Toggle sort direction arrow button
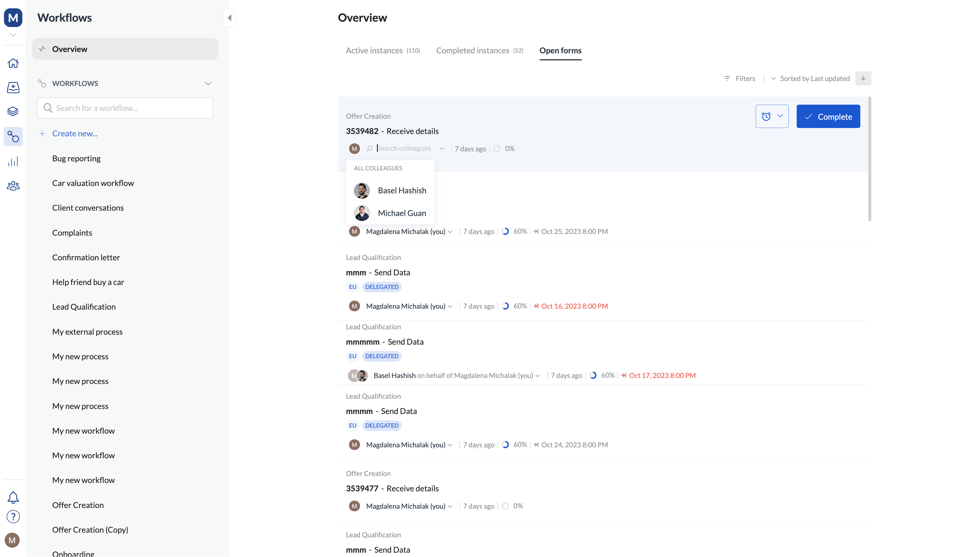980x557 pixels. pos(863,78)
